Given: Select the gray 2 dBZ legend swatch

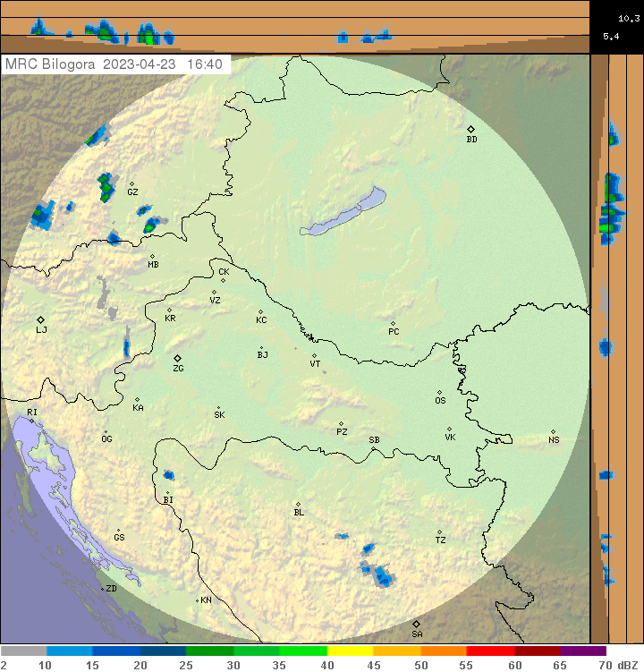Looking at the screenshot, I should (23, 651).
